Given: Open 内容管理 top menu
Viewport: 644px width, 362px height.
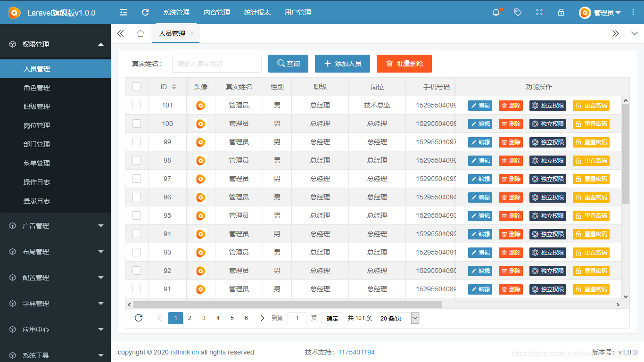Looking at the screenshot, I should [x=217, y=12].
